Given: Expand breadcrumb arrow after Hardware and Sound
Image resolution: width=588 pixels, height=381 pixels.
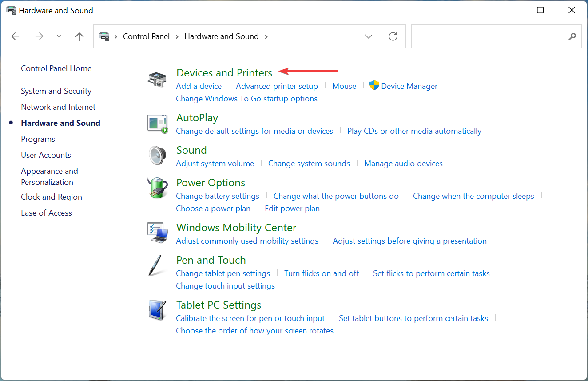Looking at the screenshot, I should [x=266, y=36].
